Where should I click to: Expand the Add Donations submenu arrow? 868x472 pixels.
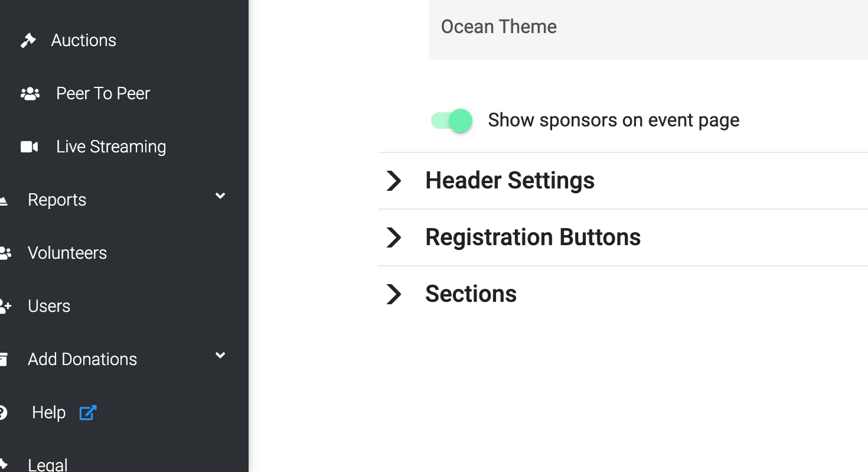pyautogui.click(x=220, y=356)
